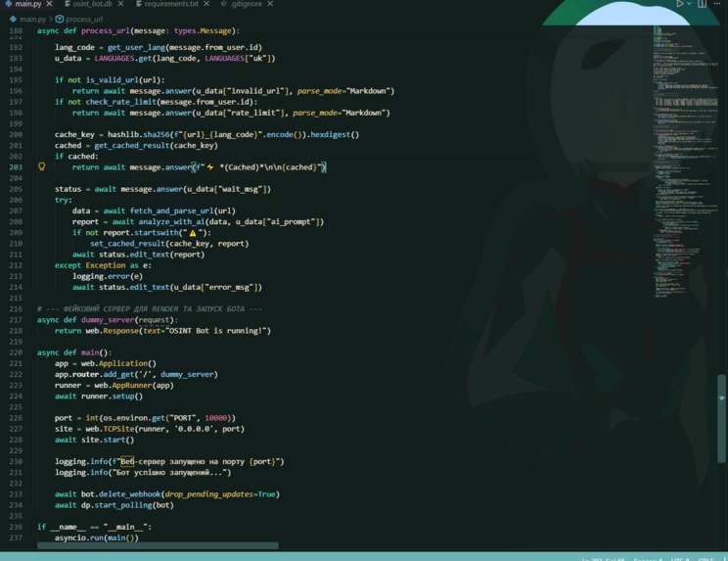Click line number 220 in the gutter

click(16, 352)
